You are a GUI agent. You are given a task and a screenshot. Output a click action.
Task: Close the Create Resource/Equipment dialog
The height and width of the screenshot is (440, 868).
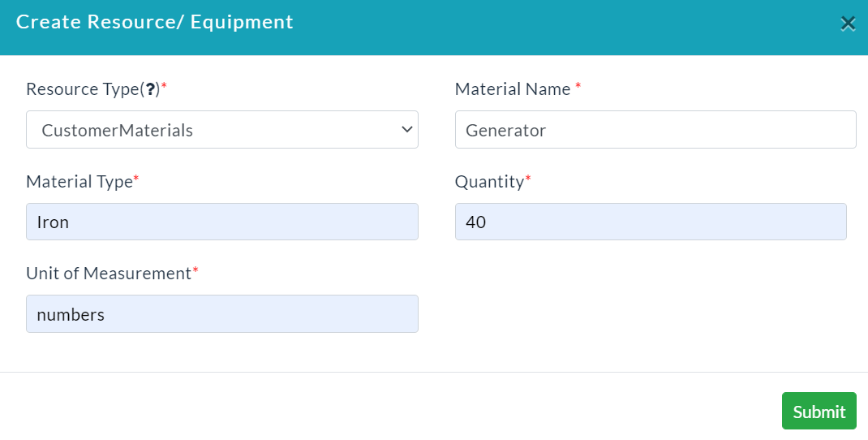point(848,24)
